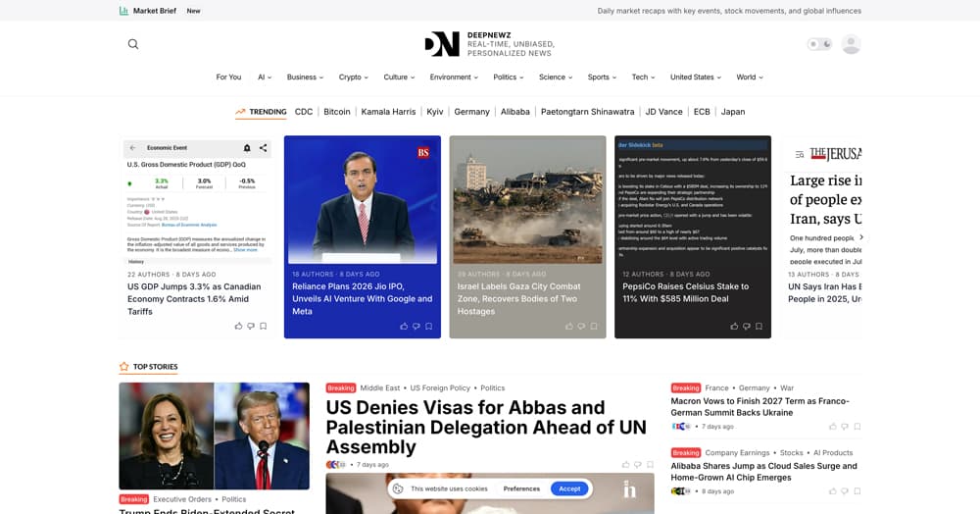Screen dimensions: 980x514
Task: Select trending topic Japan
Action: [733, 112]
